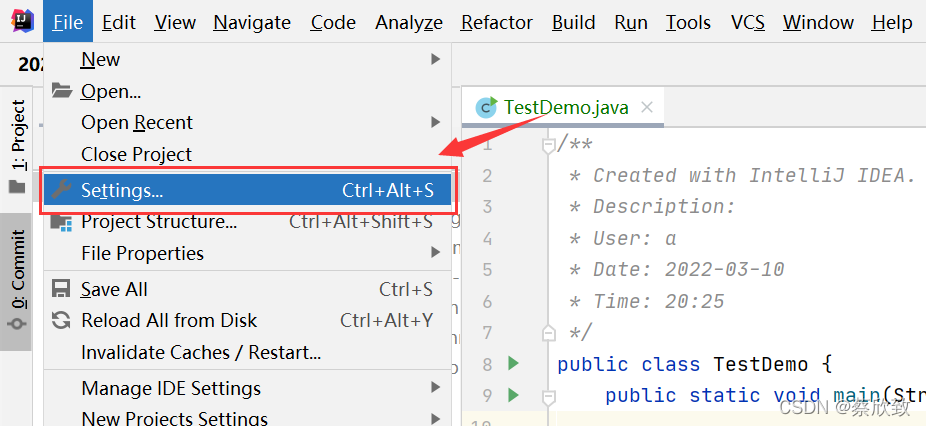This screenshot has height=426, width=926.
Task: Click line number 8 in the gutter
Action: click(x=487, y=364)
